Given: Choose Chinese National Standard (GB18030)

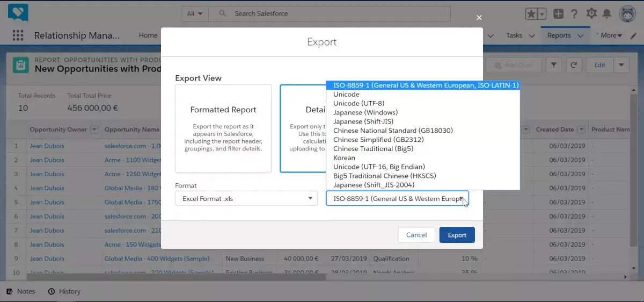Looking at the screenshot, I should click(423, 131).
